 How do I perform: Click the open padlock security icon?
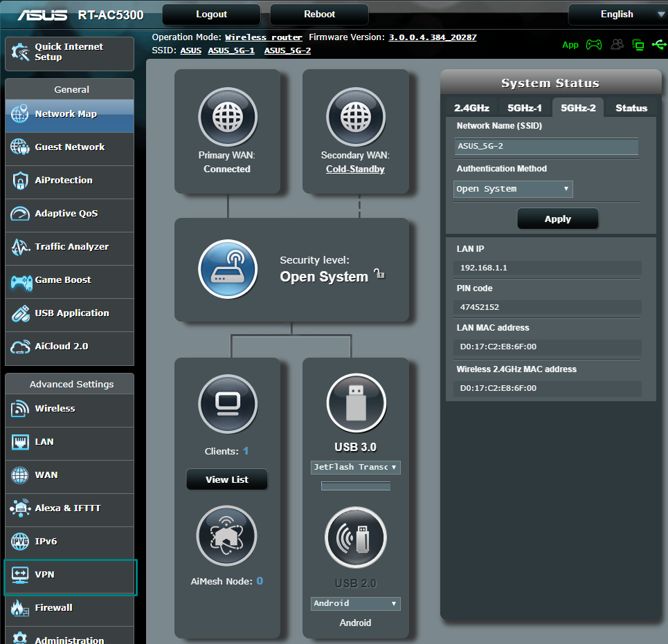point(379,273)
